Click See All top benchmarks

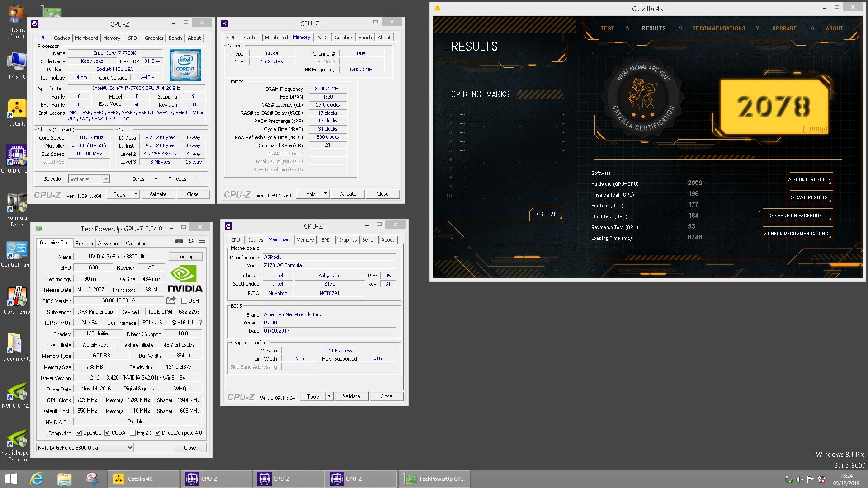[547, 214]
